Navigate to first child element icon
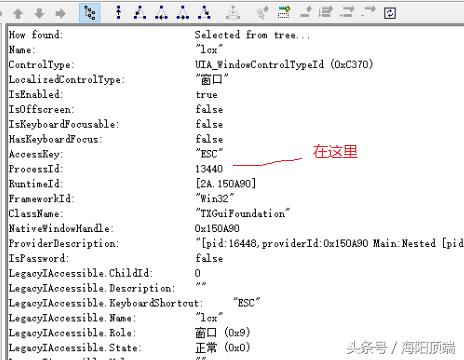This screenshot has height=360, width=464. pyautogui.click(x=140, y=13)
